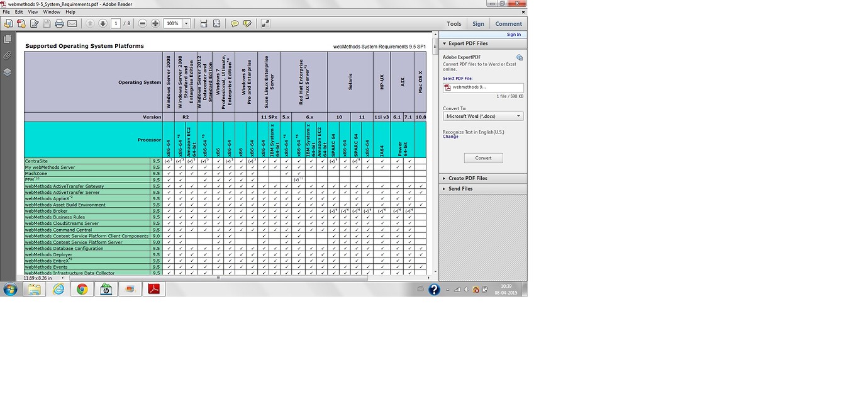Viewport: 868px width, 408px height.
Task: Click the Email envelope toolbar icon
Action: 72,23
